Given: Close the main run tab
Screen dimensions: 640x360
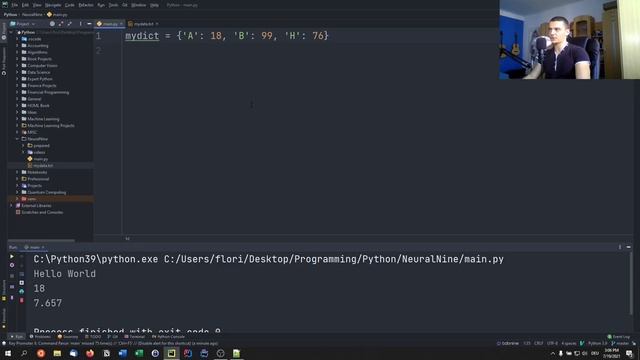Looking at the screenshot, I should point(43,247).
